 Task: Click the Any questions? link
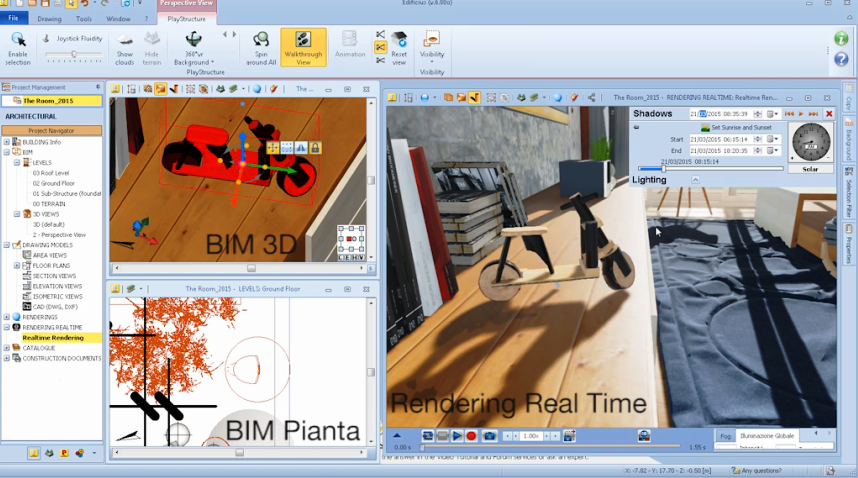[757, 470]
